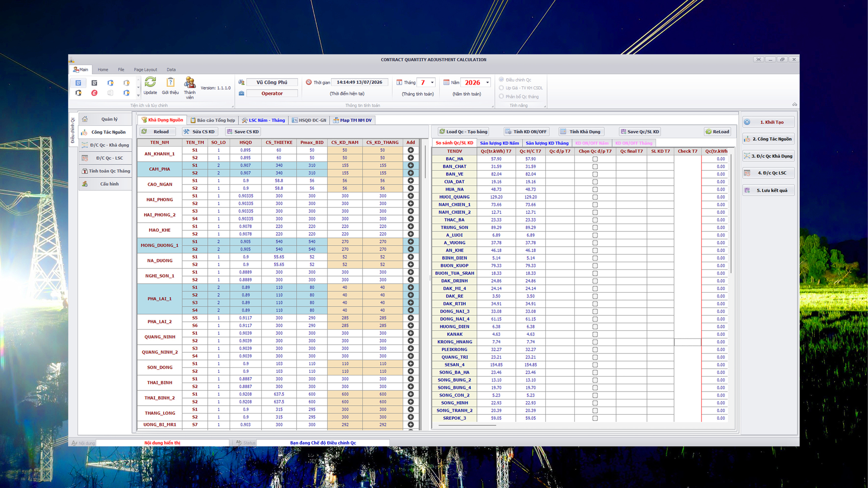Click the Tính KD ON/OFF button

(526, 131)
